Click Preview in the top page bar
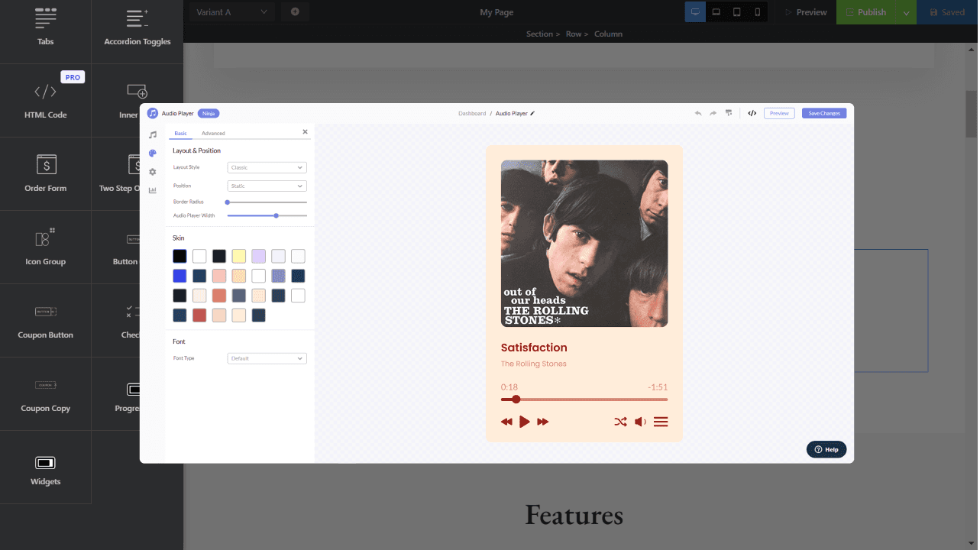Image resolution: width=980 pixels, height=550 pixels. (805, 12)
